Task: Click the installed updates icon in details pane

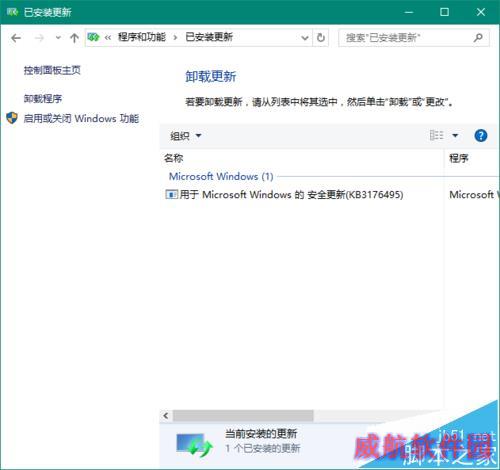Action: coord(195,444)
